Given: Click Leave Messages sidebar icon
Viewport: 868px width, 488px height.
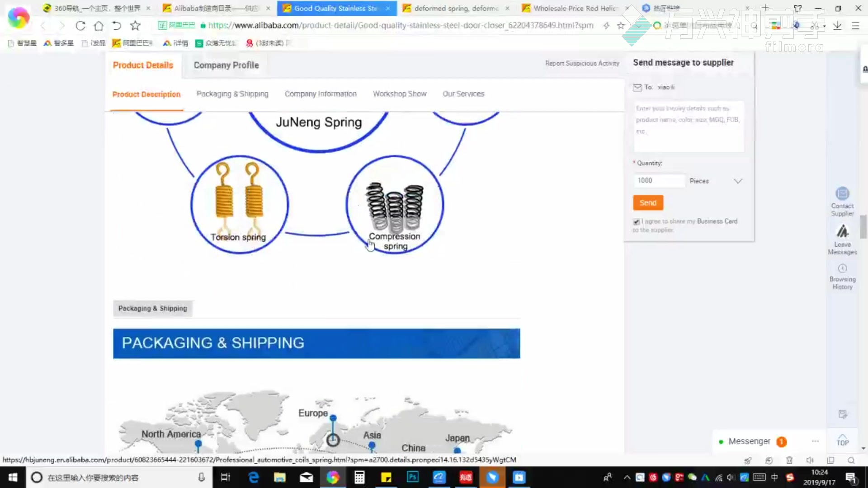Looking at the screenshot, I should [x=842, y=240].
